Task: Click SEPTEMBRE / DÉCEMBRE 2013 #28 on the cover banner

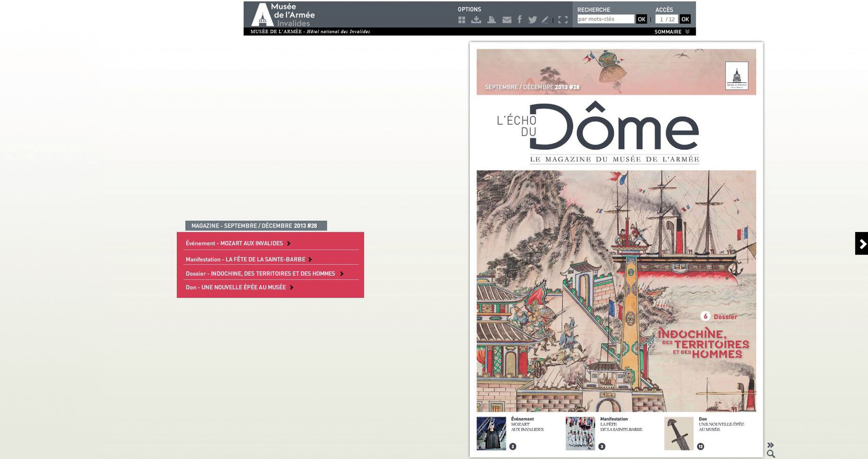Action: (x=532, y=87)
